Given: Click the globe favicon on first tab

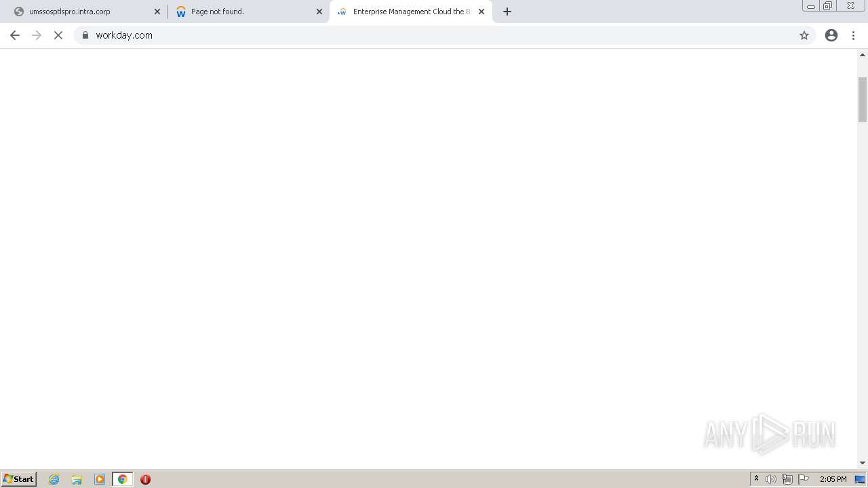Looking at the screenshot, I should click(19, 12).
